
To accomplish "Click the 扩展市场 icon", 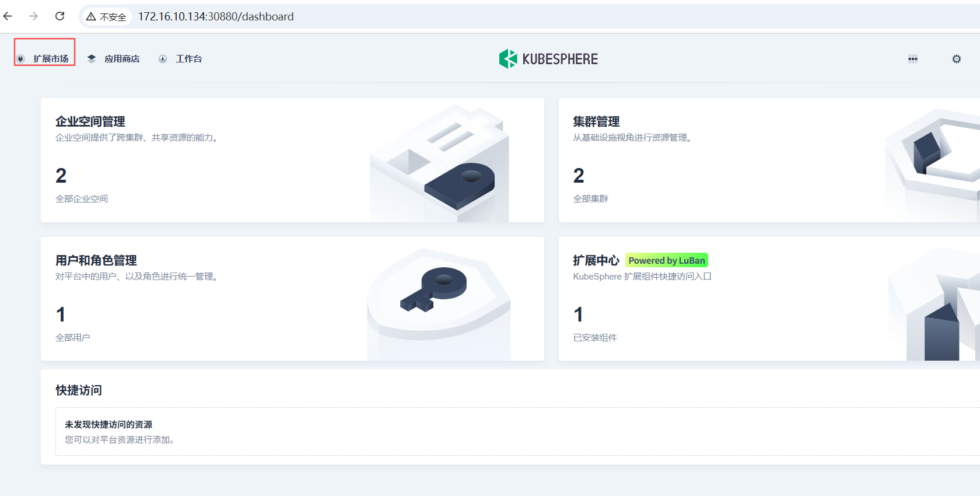I will click(20, 59).
